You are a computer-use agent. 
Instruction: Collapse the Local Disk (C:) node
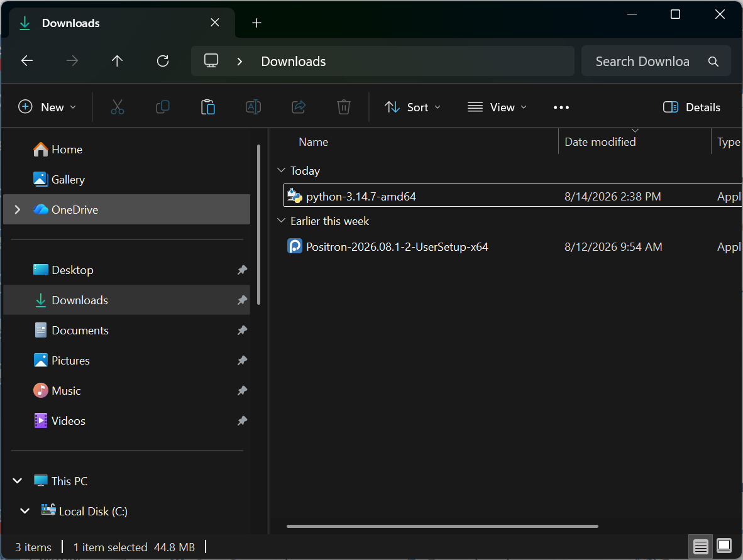click(x=25, y=511)
